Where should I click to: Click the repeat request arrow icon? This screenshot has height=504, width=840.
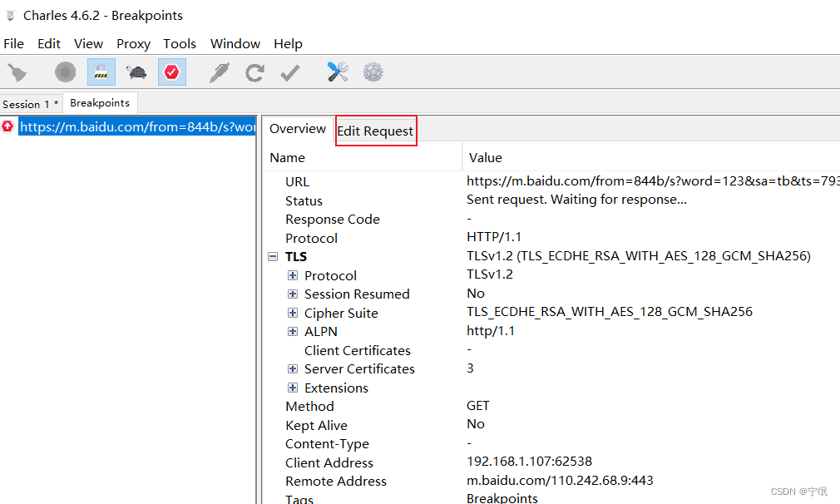[x=255, y=72]
